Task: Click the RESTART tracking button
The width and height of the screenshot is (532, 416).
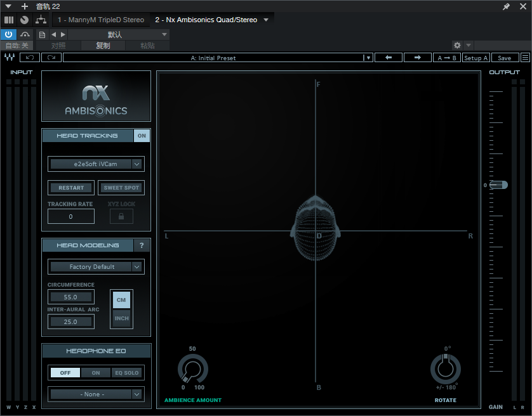Action: coord(71,188)
